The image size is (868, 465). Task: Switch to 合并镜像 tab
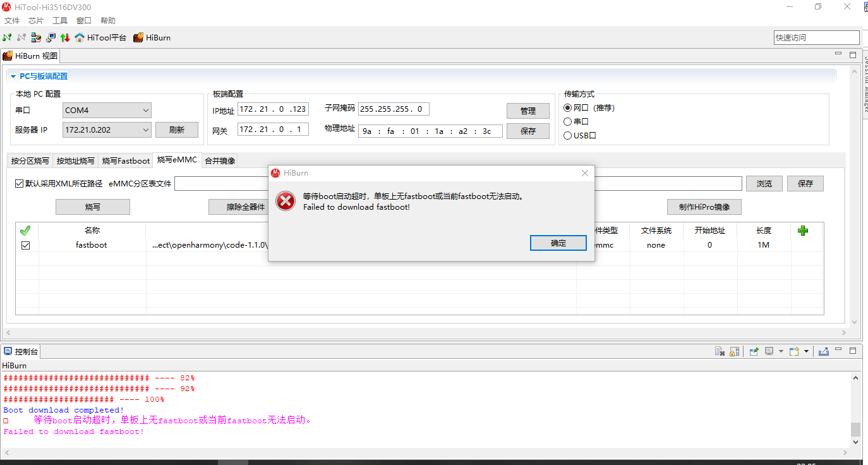(x=220, y=160)
